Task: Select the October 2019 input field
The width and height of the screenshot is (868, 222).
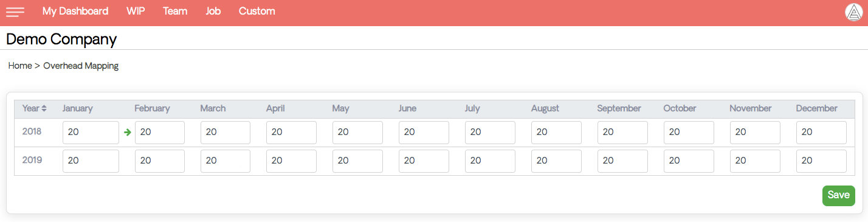Action: [x=689, y=161]
